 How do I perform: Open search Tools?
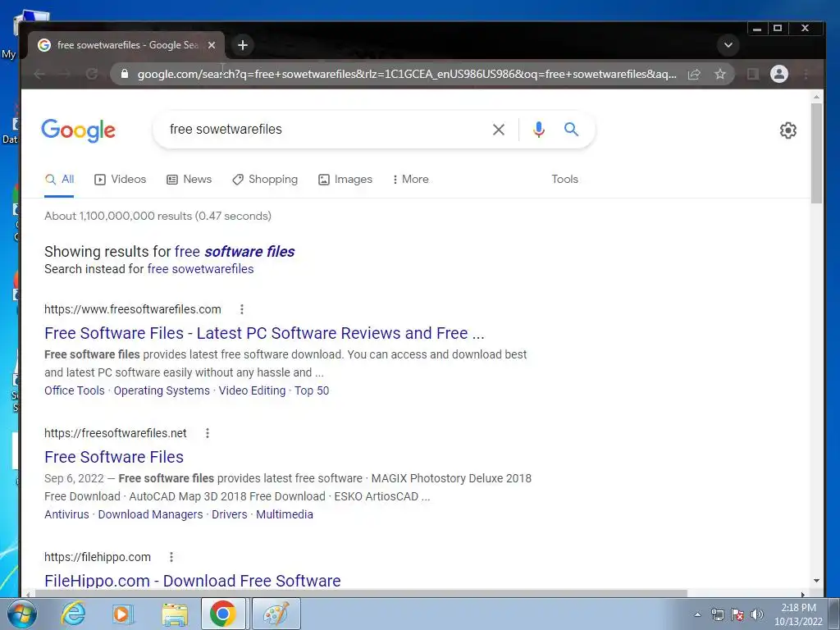pos(564,179)
